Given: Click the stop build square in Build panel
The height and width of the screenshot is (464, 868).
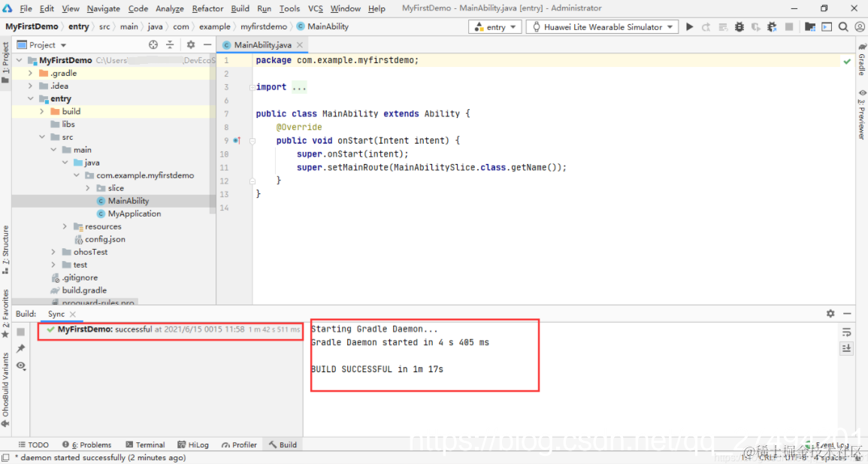Looking at the screenshot, I should (x=20, y=332).
